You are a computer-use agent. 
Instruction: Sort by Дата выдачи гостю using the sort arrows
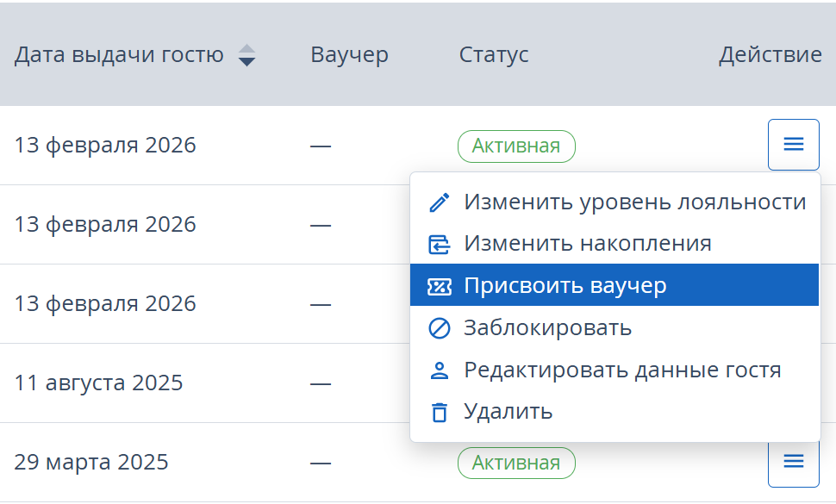246,55
